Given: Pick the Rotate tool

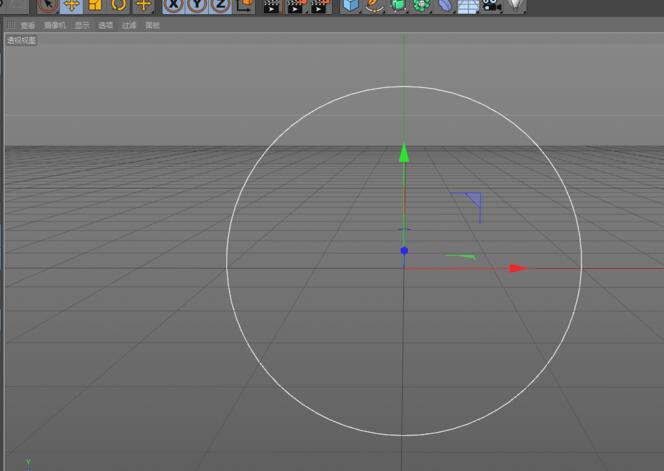Looking at the screenshot, I should 119,5.
